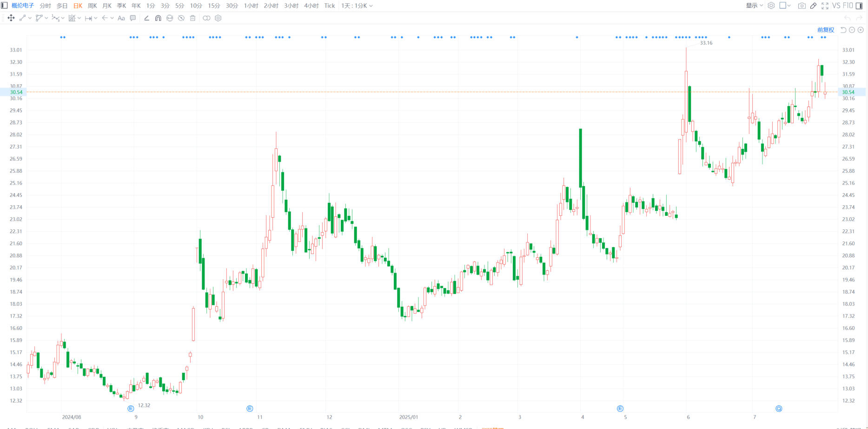Switch to 周K weekly chart tab
Viewport: 868px width, 429px height.
pos(92,6)
